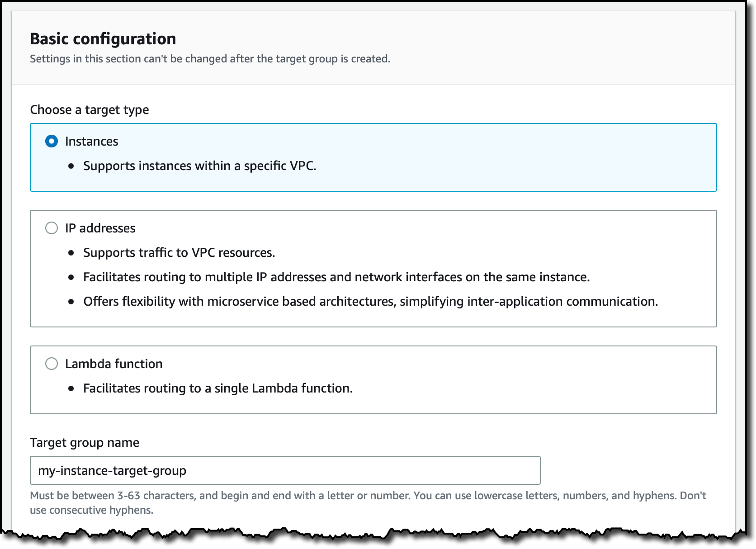
Task: Click the 'Instances' option label
Action: (x=91, y=142)
